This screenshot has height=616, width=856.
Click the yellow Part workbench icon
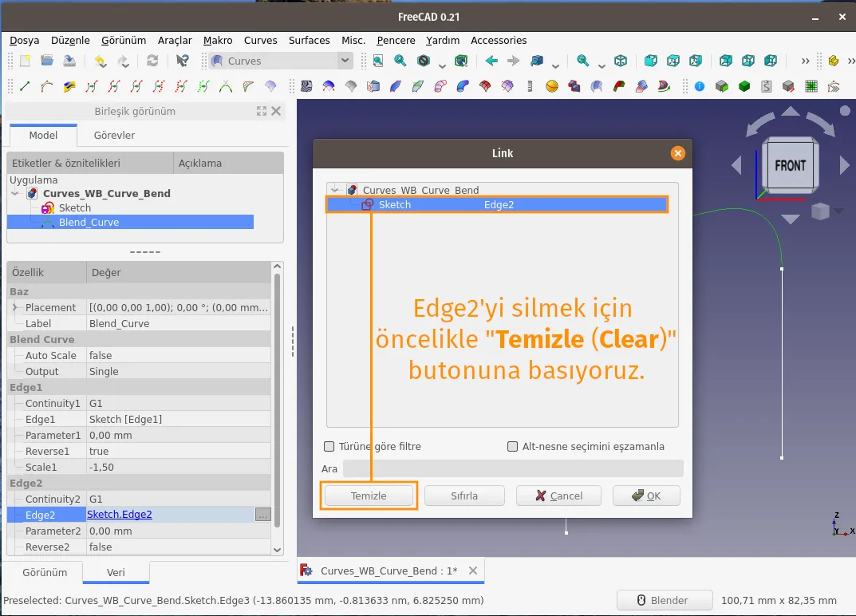[833, 61]
